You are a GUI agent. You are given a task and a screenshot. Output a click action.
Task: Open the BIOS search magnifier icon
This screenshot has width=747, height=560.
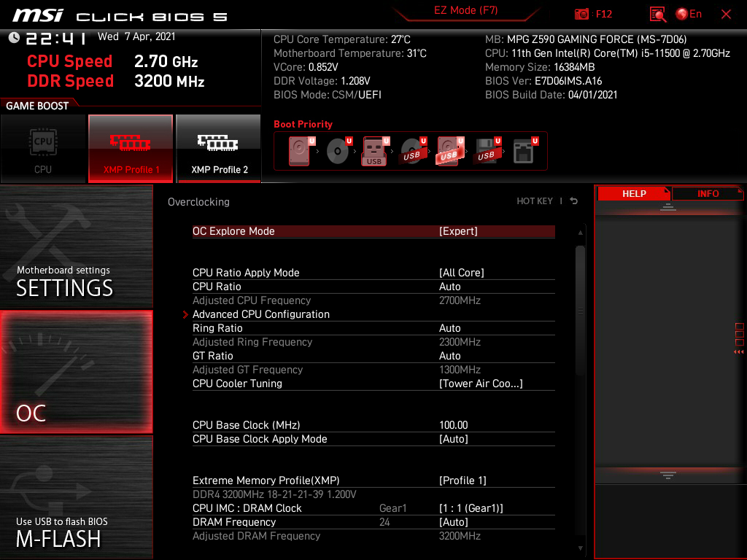pyautogui.click(x=657, y=15)
